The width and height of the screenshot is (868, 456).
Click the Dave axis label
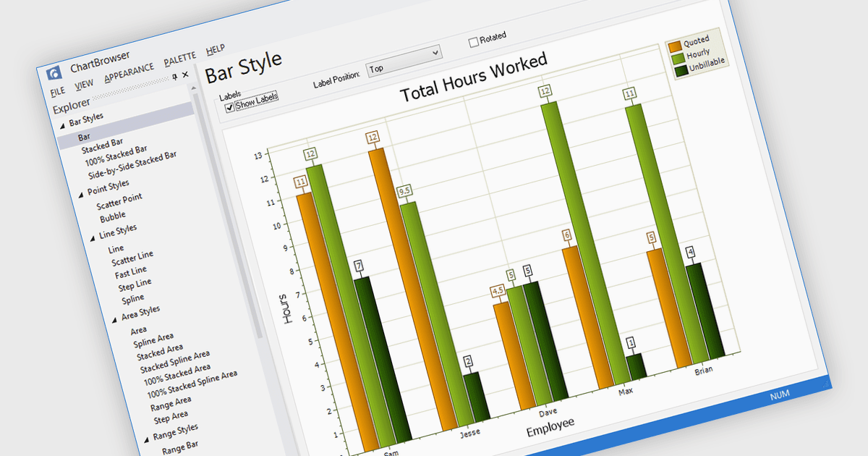point(548,413)
